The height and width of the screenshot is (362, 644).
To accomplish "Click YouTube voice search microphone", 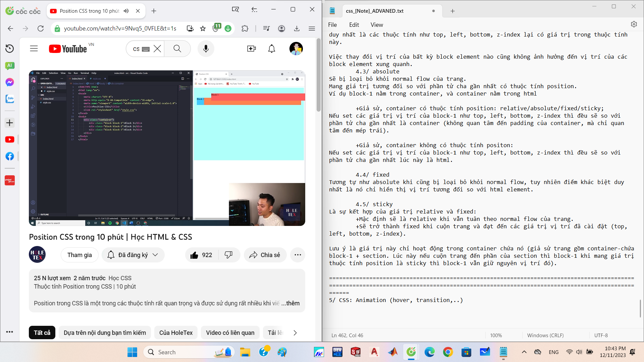I will (206, 49).
